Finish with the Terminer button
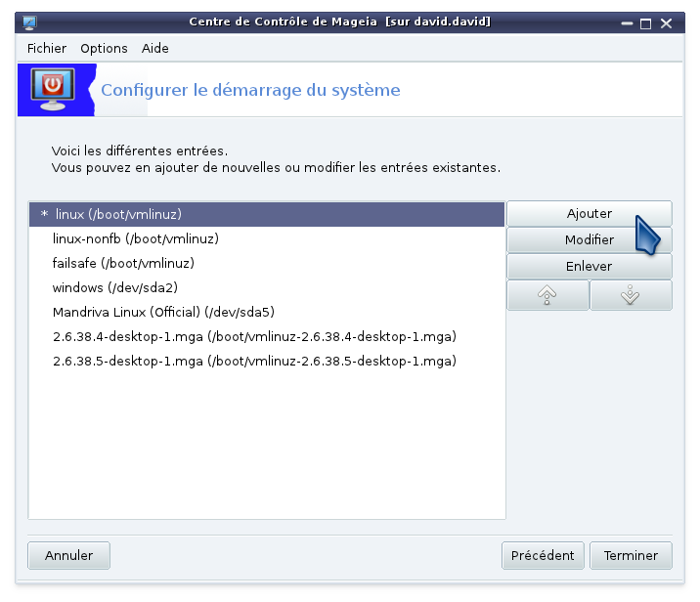The height and width of the screenshot is (602, 700). click(x=631, y=556)
